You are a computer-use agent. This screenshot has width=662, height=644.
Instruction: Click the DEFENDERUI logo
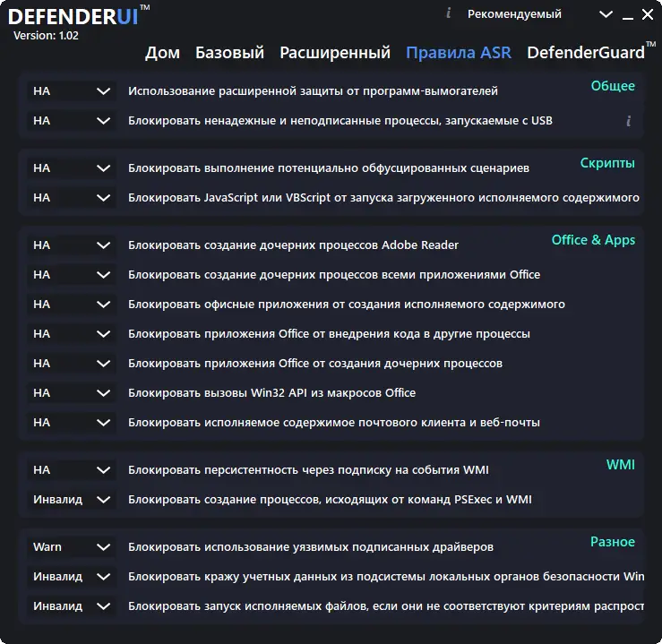pos(79,16)
